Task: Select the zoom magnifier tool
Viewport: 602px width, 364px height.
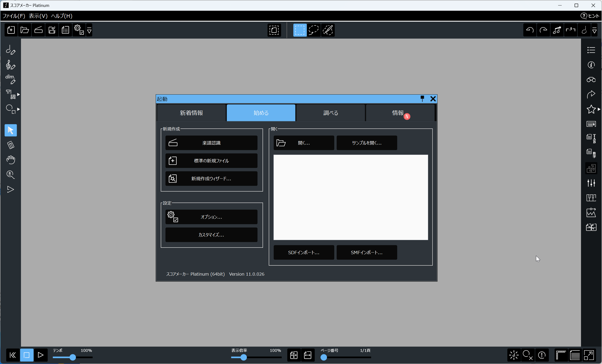Action: (10, 175)
